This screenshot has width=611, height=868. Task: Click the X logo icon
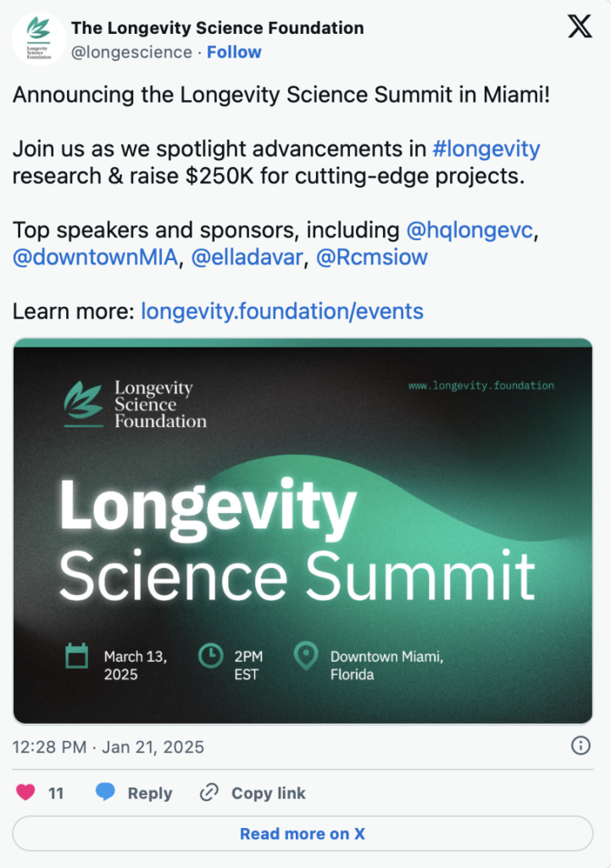click(x=580, y=28)
